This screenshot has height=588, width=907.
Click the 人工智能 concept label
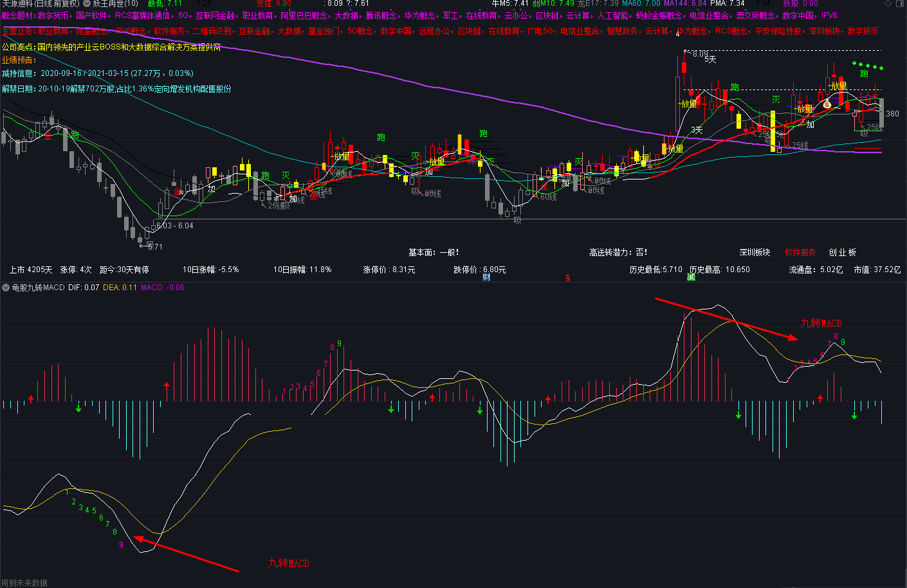click(613, 15)
